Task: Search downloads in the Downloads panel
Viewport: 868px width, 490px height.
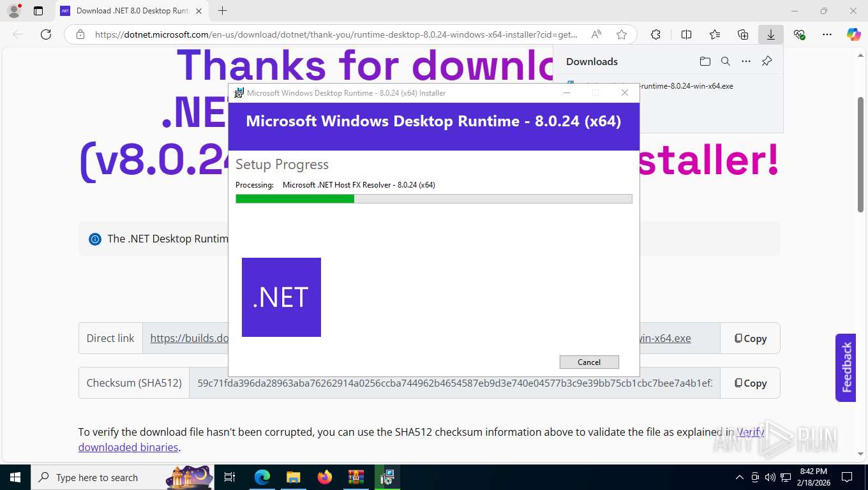Action: point(725,61)
